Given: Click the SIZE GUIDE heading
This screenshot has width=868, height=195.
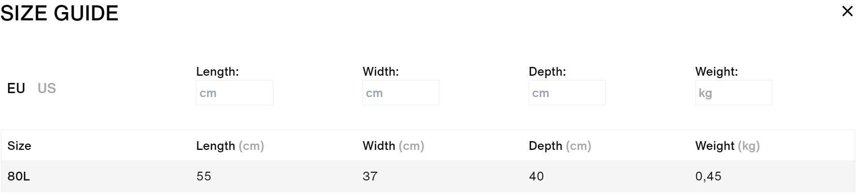Looking at the screenshot, I should coord(60,13).
